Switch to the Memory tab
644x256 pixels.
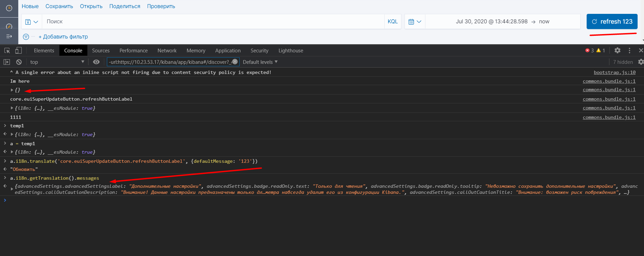(x=196, y=51)
